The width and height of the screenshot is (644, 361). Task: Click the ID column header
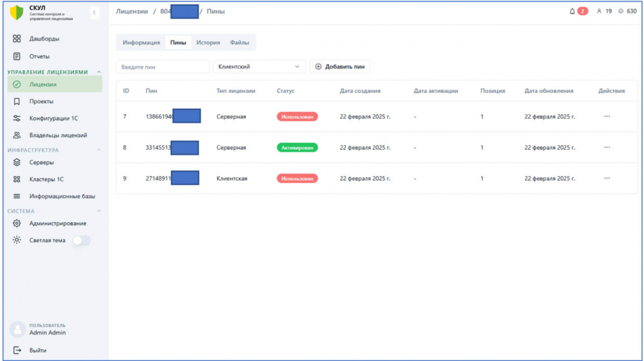126,91
